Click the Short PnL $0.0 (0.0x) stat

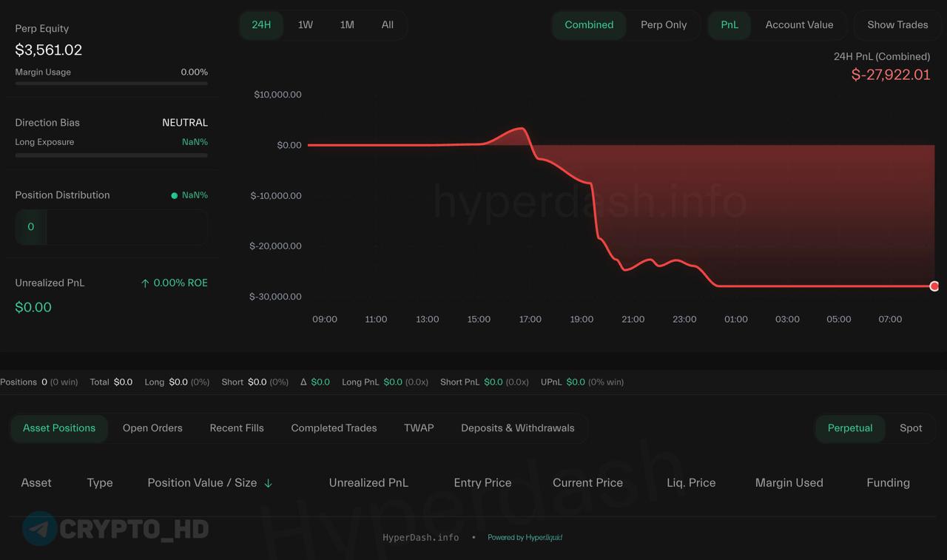click(485, 382)
